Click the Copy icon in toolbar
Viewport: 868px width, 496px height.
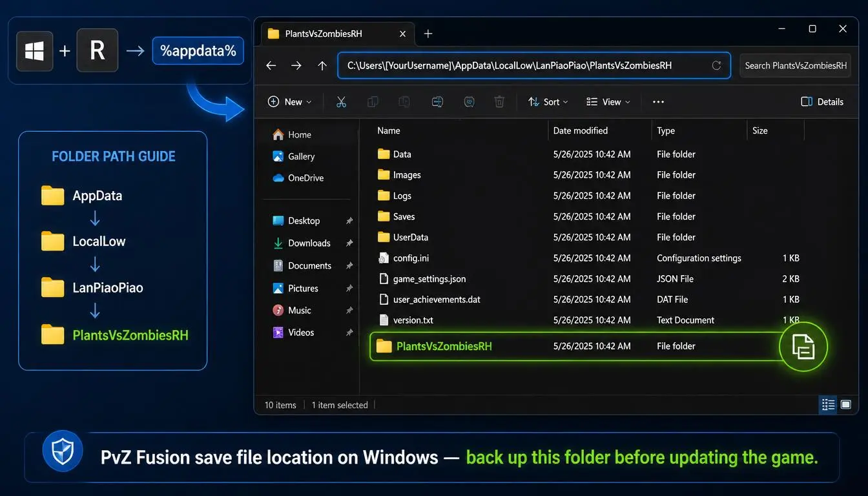[x=373, y=101]
